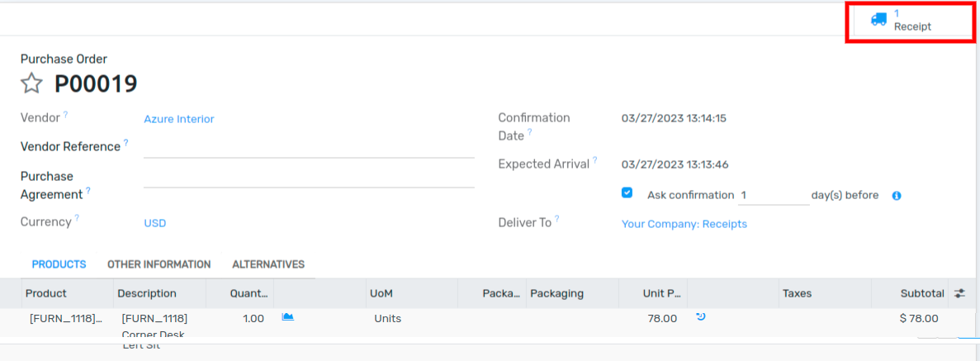Switch to the Other Information tab
The height and width of the screenshot is (361, 980).
pyautogui.click(x=159, y=264)
